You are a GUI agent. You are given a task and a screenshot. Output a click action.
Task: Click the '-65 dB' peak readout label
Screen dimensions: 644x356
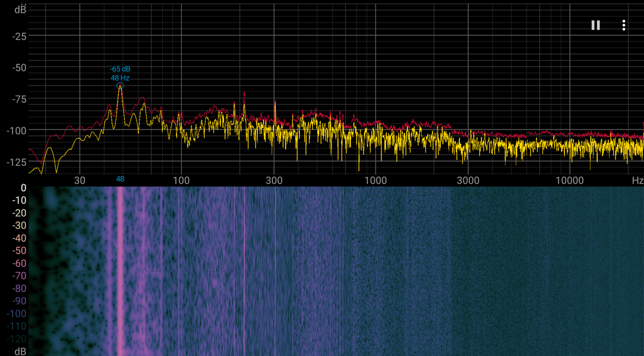120,69
